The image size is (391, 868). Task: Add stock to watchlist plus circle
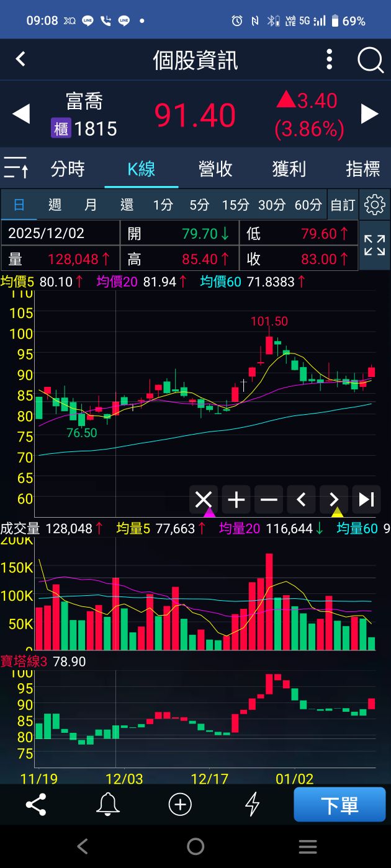180,805
